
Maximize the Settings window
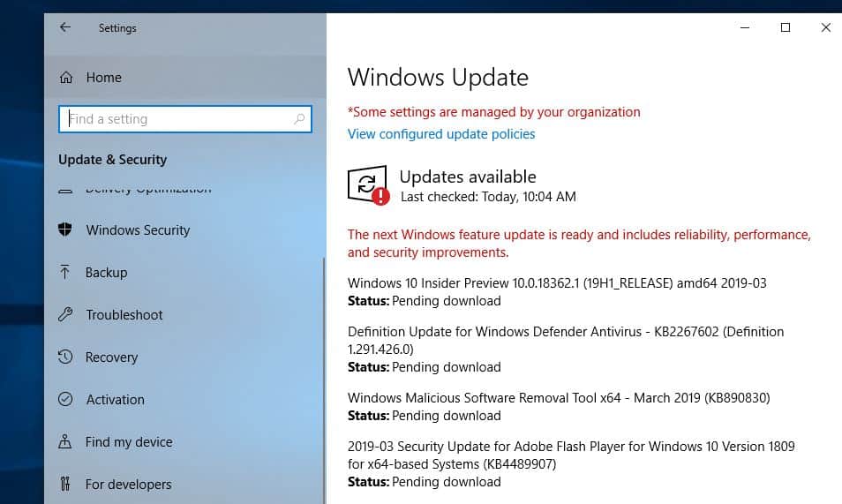[x=786, y=27]
